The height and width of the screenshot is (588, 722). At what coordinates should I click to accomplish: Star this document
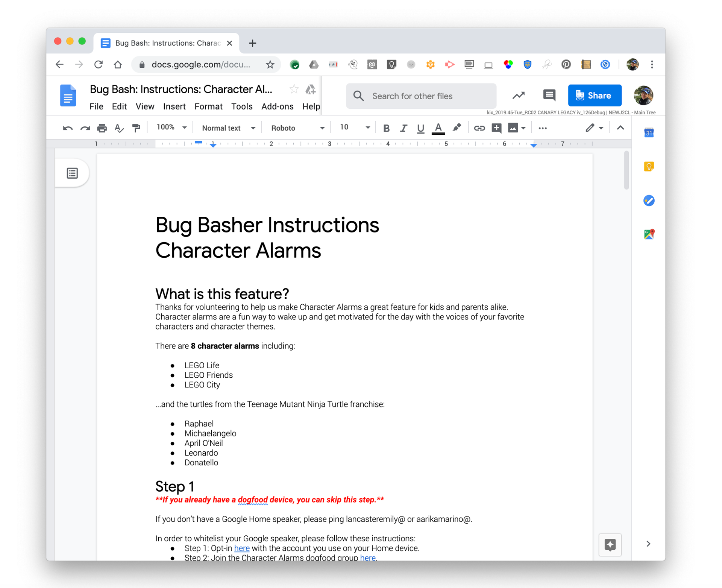coord(294,90)
